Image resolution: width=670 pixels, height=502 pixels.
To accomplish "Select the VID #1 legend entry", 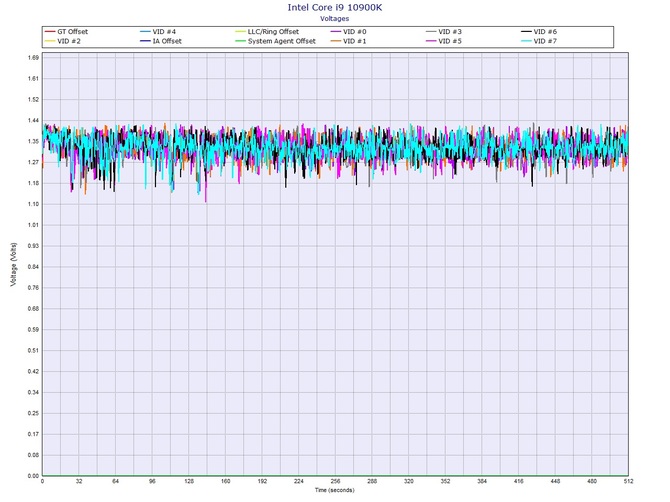I will click(348, 41).
